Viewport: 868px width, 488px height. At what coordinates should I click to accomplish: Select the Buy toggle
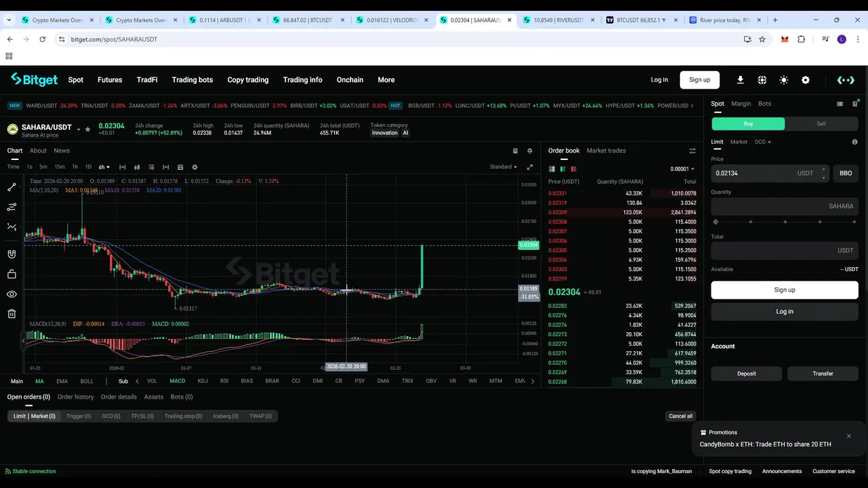pos(748,124)
